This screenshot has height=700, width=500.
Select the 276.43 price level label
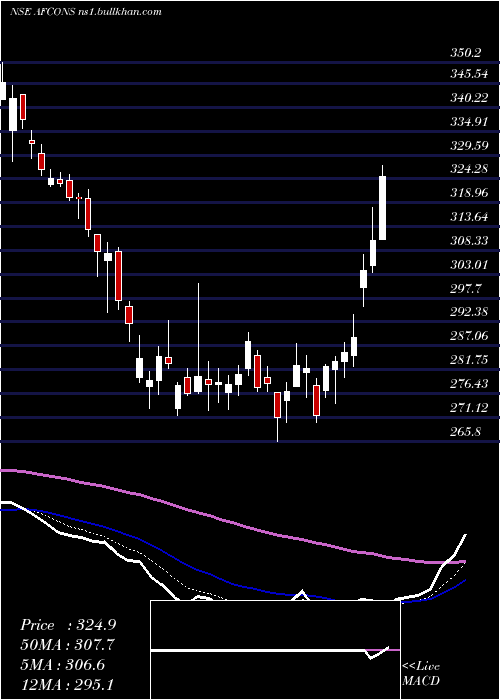[469, 383]
